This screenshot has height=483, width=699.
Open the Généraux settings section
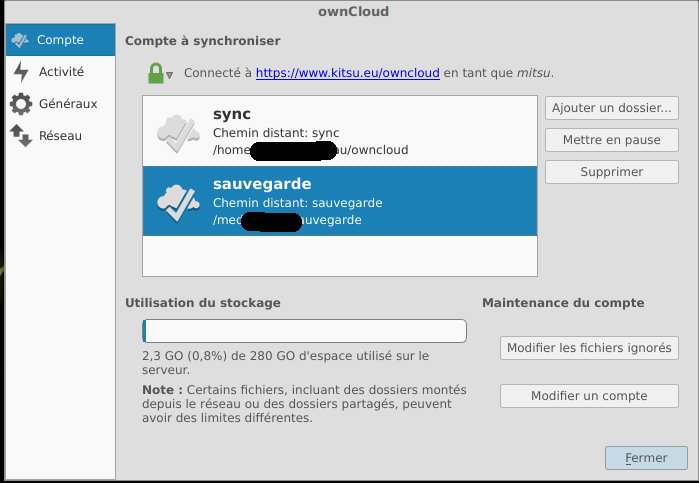pyautogui.click(x=68, y=104)
